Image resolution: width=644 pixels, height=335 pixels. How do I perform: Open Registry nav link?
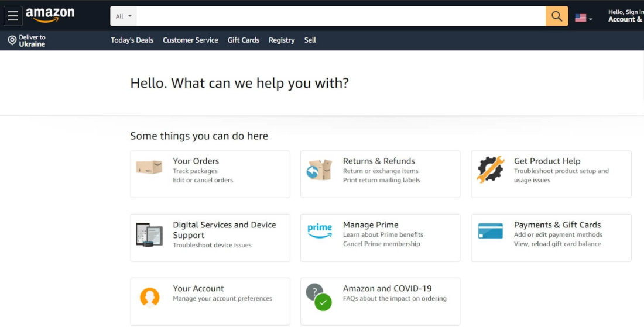coord(282,40)
